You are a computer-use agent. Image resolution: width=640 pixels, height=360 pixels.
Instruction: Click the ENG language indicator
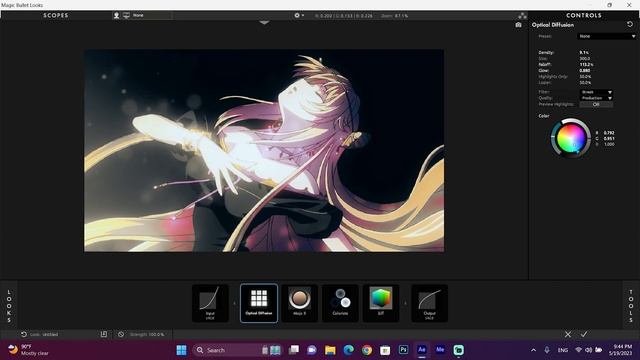pyautogui.click(x=563, y=350)
